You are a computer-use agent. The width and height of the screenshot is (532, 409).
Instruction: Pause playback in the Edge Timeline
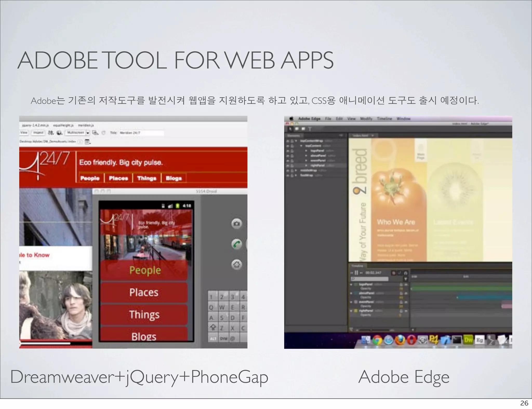tap(356, 273)
